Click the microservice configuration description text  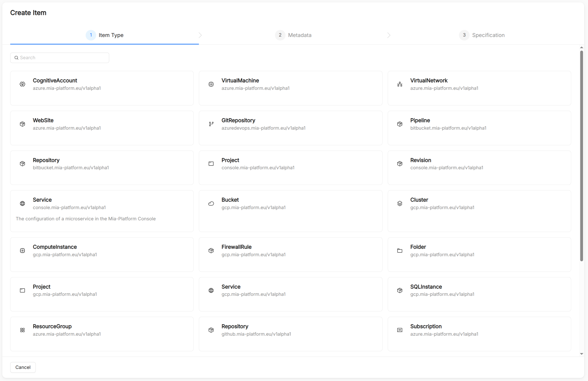[x=86, y=219]
